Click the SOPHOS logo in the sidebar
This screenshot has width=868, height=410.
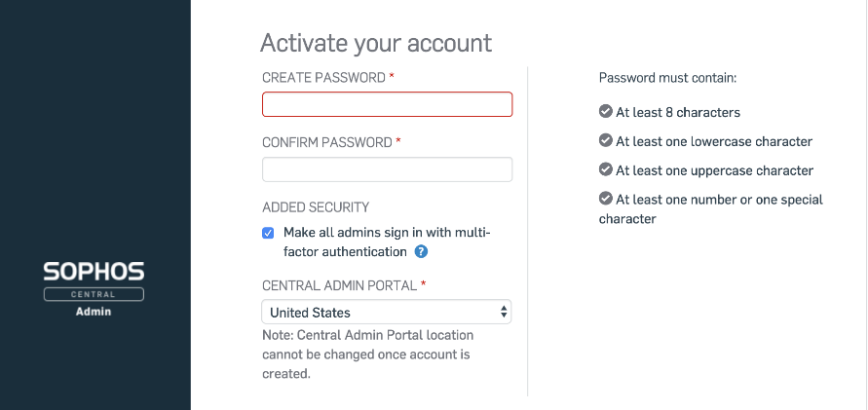tap(94, 272)
